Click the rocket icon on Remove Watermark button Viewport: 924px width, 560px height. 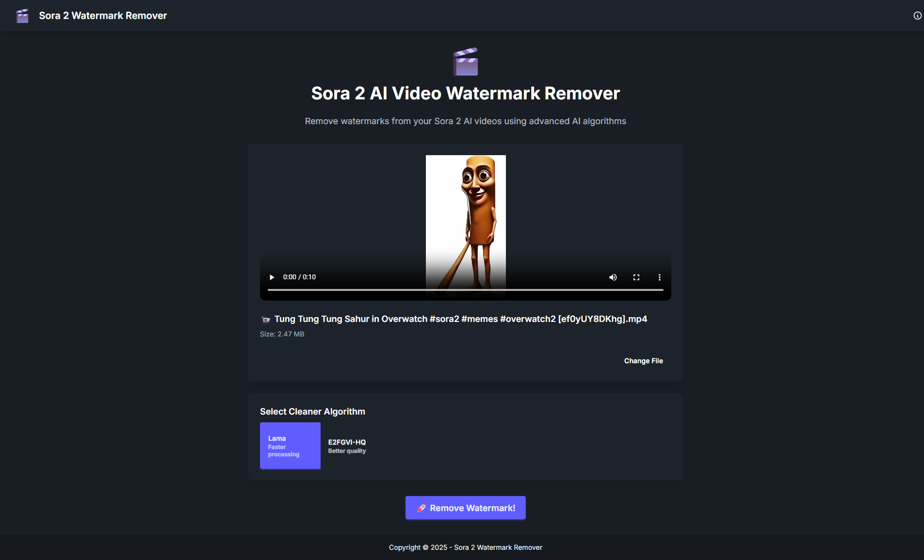[x=421, y=508]
